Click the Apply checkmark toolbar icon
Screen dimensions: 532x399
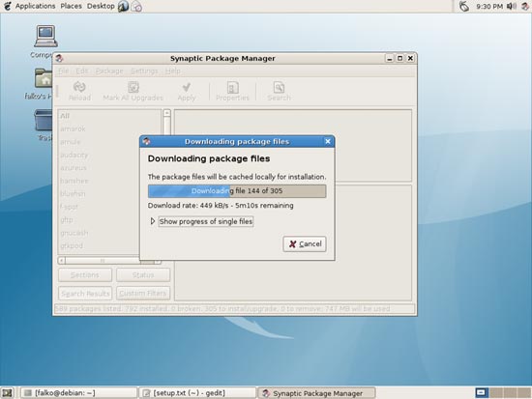click(187, 87)
